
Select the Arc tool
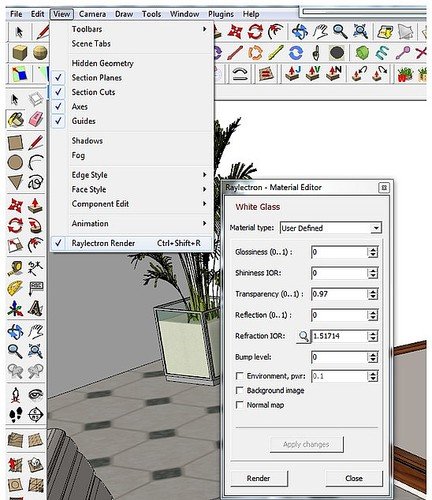coord(35,162)
